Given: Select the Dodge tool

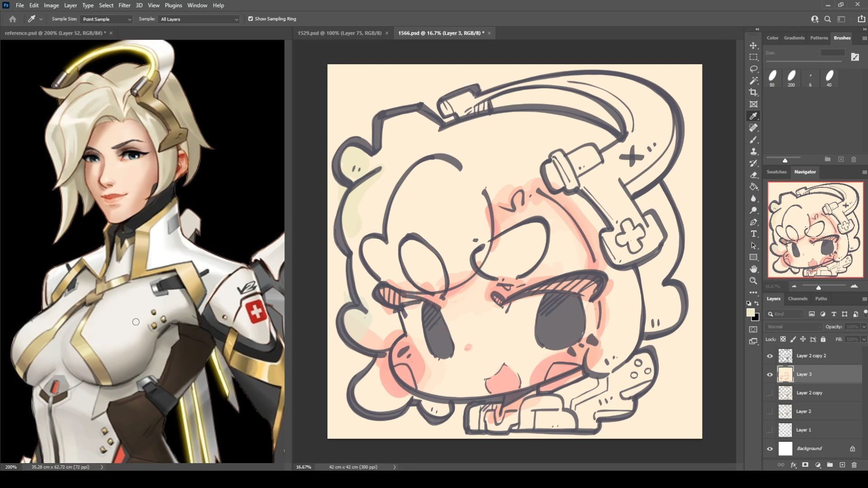Looking at the screenshot, I should pyautogui.click(x=753, y=210).
